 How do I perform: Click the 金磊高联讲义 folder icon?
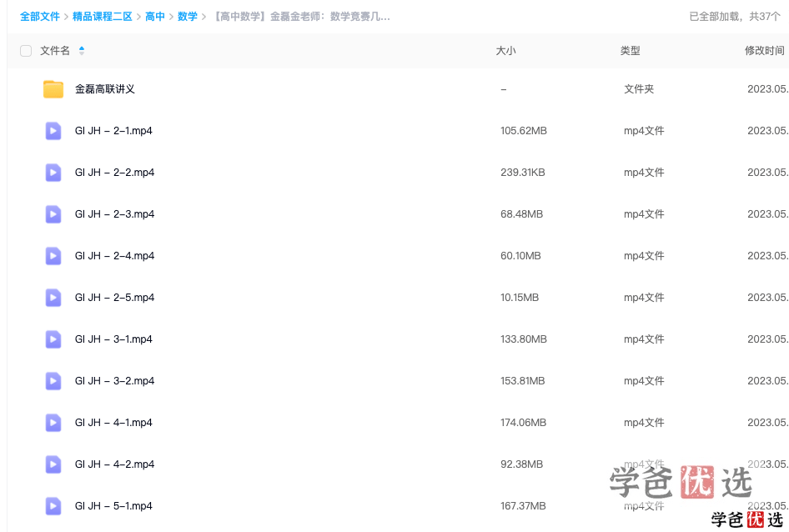click(53, 89)
